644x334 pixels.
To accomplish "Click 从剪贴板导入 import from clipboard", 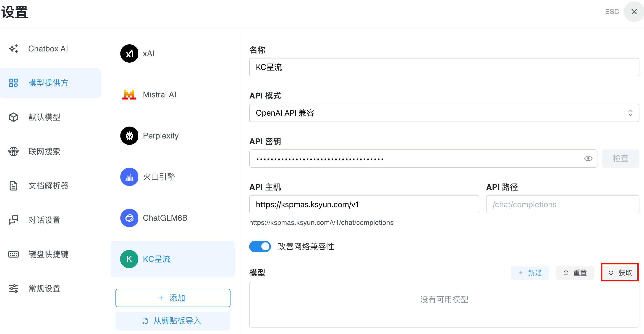I will [173, 321].
